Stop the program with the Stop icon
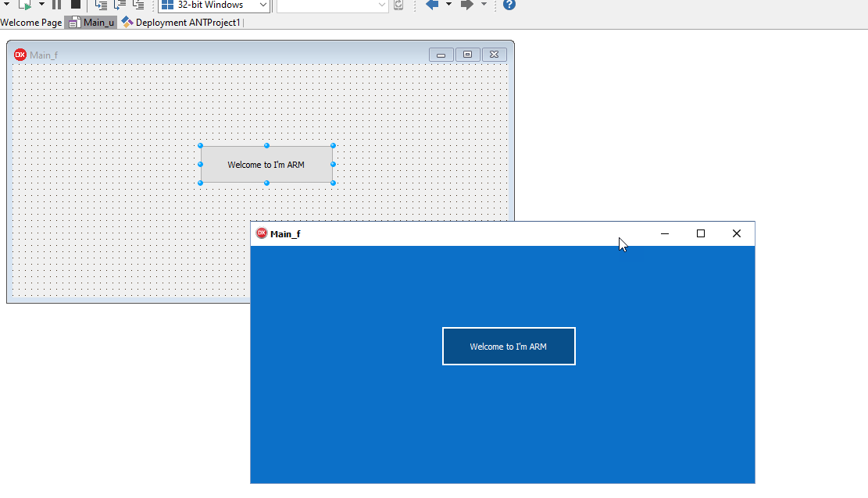Viewport: 868px width, 498px height. tap(76, 5)
